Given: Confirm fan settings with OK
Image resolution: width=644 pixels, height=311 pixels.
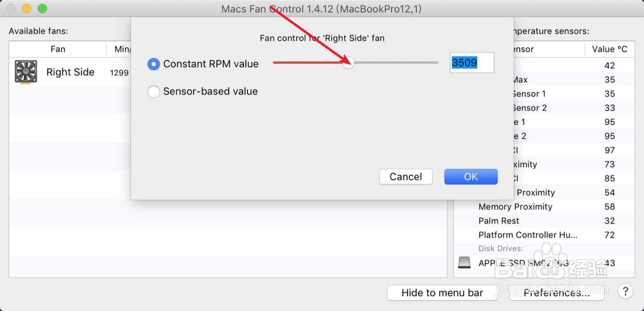Looking at the screenshot, I should click(471, 176).
